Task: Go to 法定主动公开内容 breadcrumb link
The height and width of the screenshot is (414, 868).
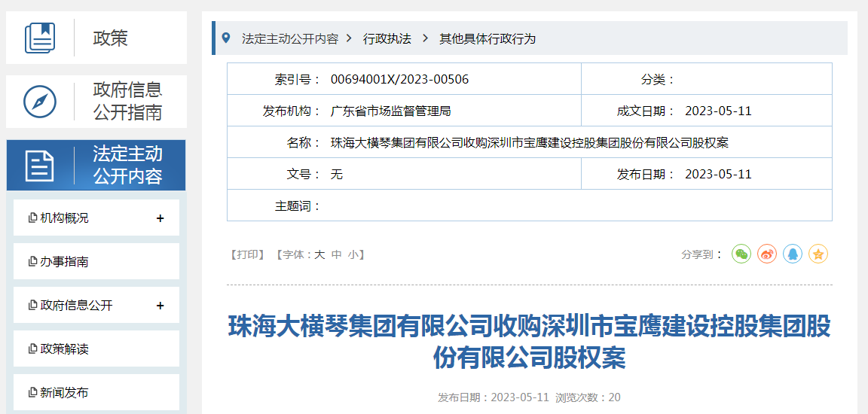Action: pos(289,38)
